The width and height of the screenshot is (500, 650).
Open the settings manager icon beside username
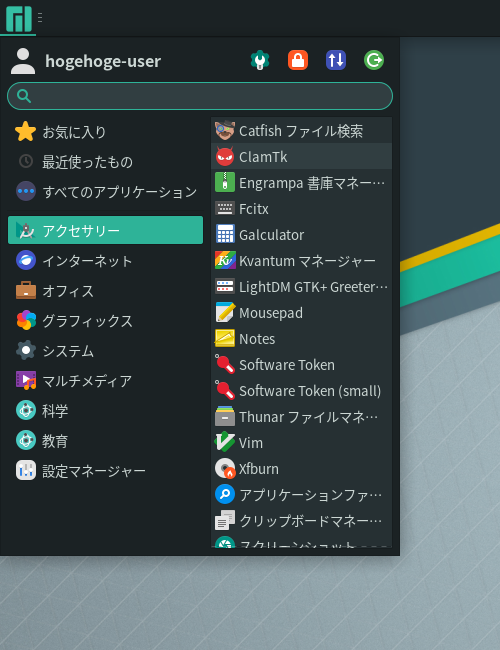pos(260,61)
